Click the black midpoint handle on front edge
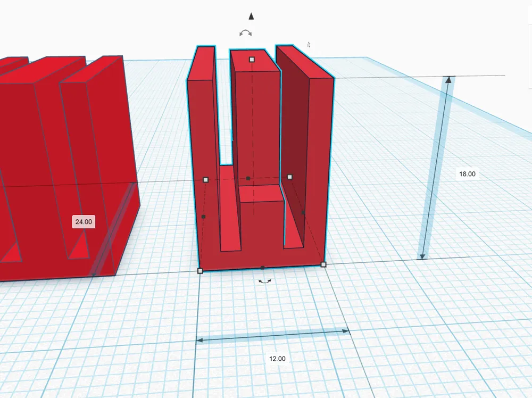532x398 pixels. click(262, 268)
